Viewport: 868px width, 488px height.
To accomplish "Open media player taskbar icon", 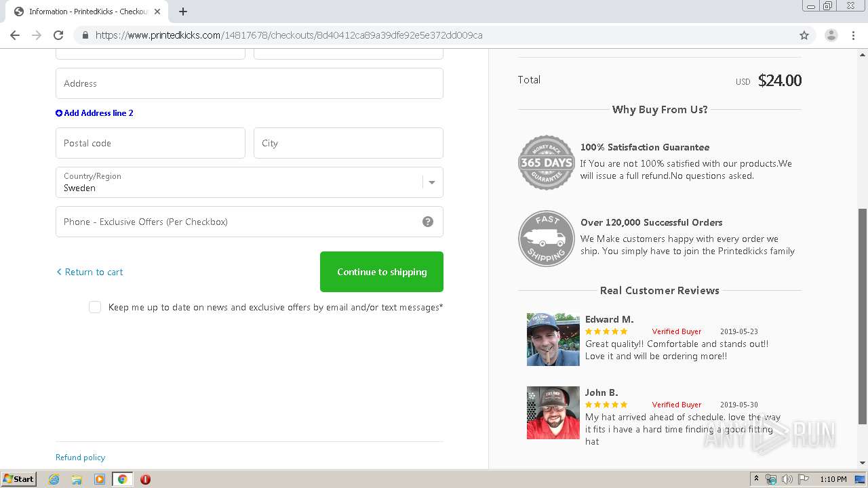I will (x=100, y=479).
